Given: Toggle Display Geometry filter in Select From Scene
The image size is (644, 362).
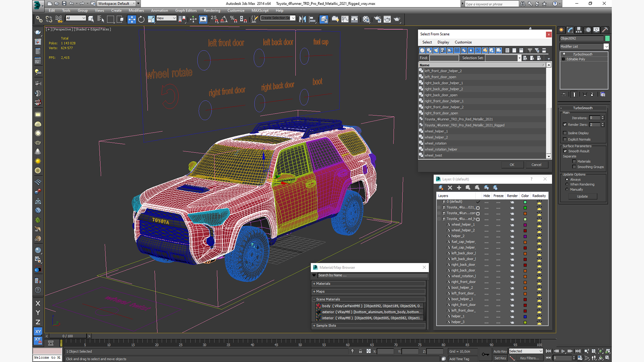Looking at the screenshot, I should tap(422, 50).
